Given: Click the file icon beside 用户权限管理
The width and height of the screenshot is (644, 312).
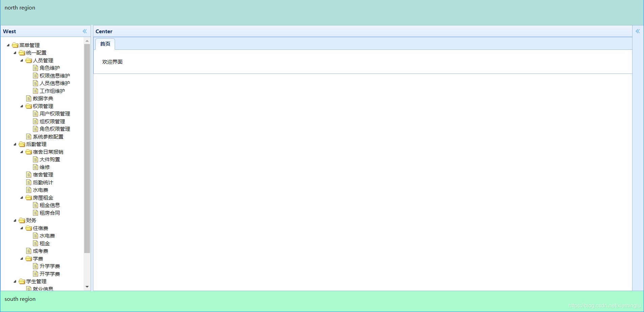Looking at the screenshot, I should click(35, 113).
